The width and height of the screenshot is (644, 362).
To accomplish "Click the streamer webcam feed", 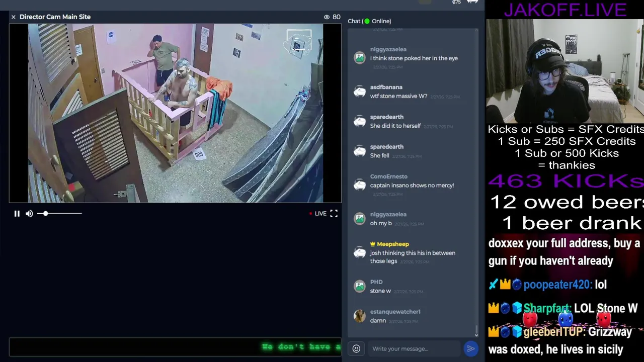I will [565, 71].
